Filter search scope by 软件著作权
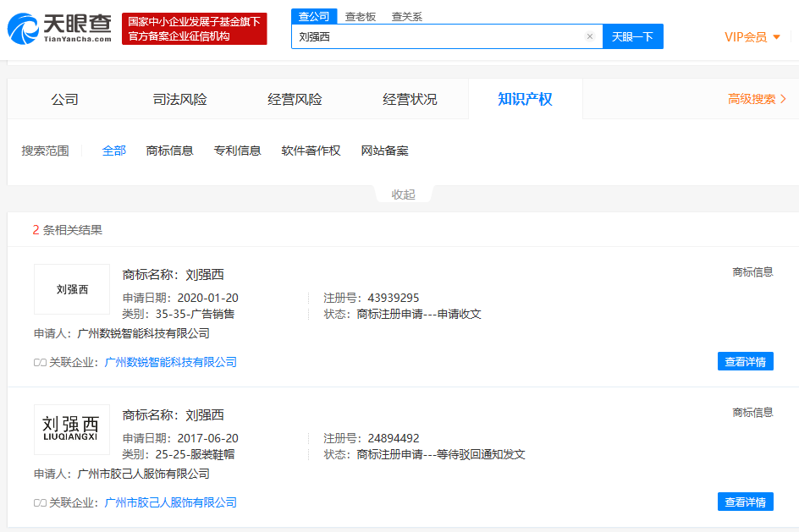The width and height of the screenshot is (799, 532). tap(311, 151)
